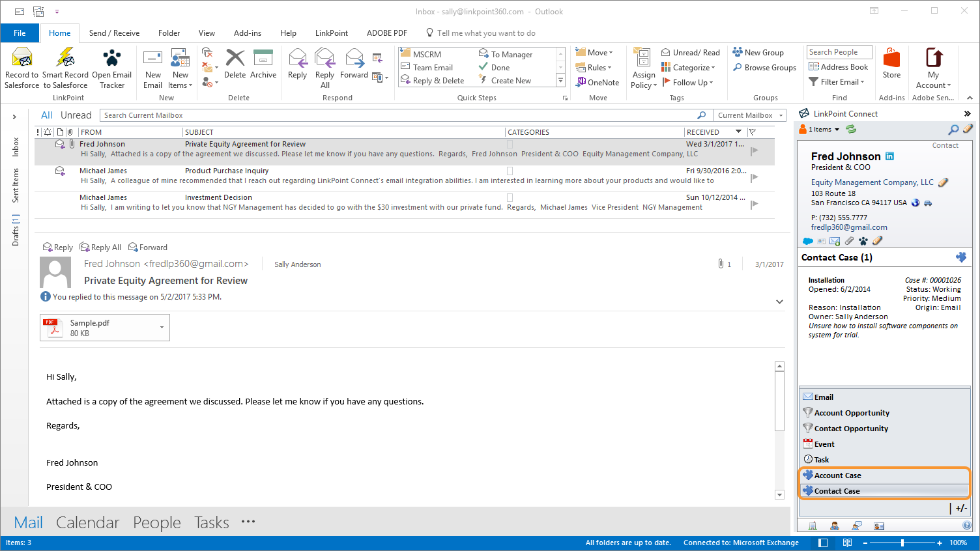Expand folder pane chevron
Image resolution: width=980 pixels, height=551 pixels.
pyautogui.click(x=14, y=117)
